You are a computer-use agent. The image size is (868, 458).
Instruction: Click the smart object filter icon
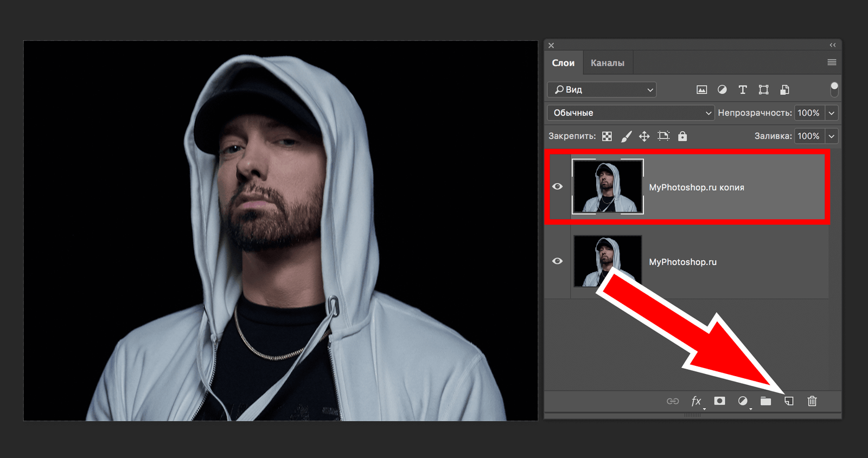coord(784,90)
